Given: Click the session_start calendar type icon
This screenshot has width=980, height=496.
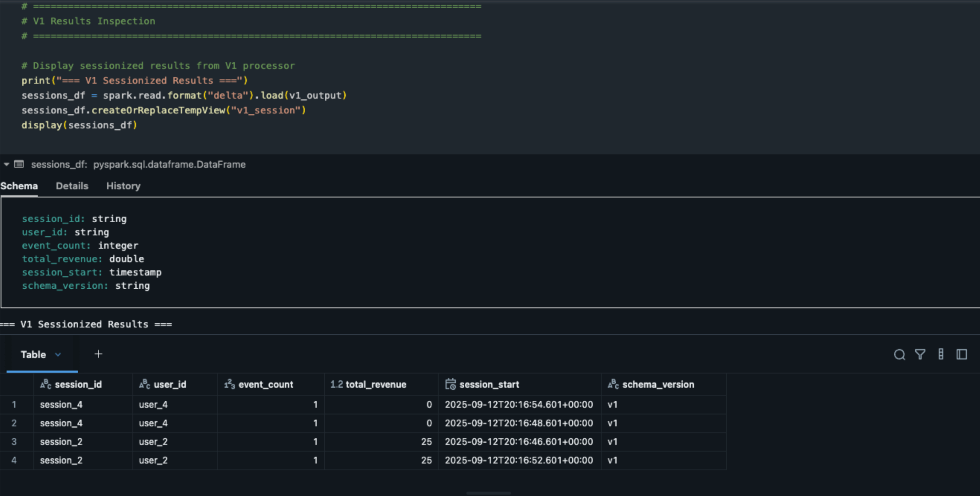Looking at the screenshot, I should 450,384.
